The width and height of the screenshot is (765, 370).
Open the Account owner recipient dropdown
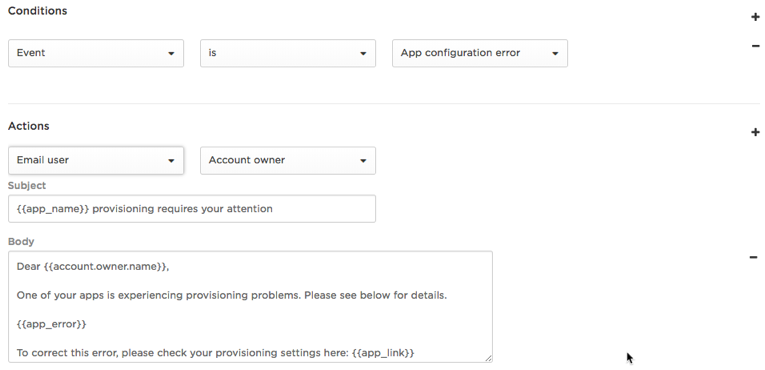[x=288, y=160]
